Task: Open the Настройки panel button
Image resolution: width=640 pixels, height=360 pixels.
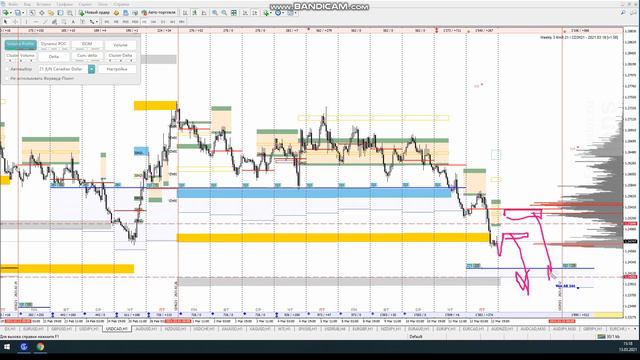Action: click(x=117, y=69)
